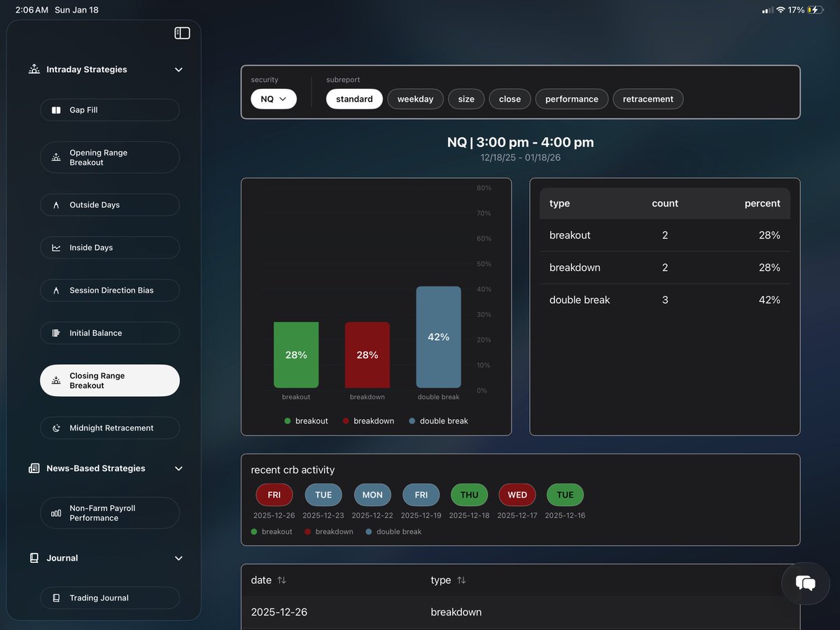The image size is (840, 630).
Task: Open the chat support bubble
Action: click(x=805, y=582)
